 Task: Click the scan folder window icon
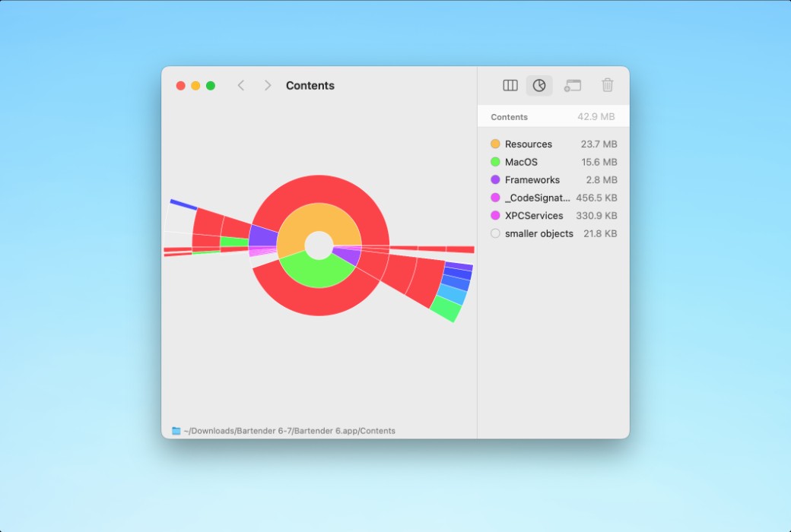pos(572,86)
